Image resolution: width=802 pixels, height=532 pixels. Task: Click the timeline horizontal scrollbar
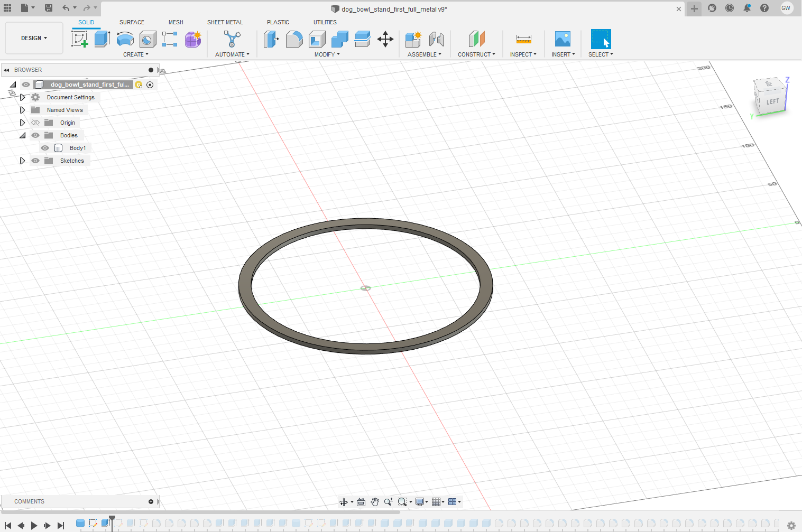[201, 512]
